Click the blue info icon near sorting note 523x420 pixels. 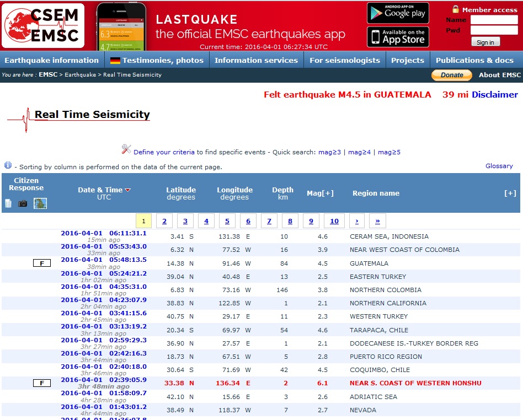[8, 165]
